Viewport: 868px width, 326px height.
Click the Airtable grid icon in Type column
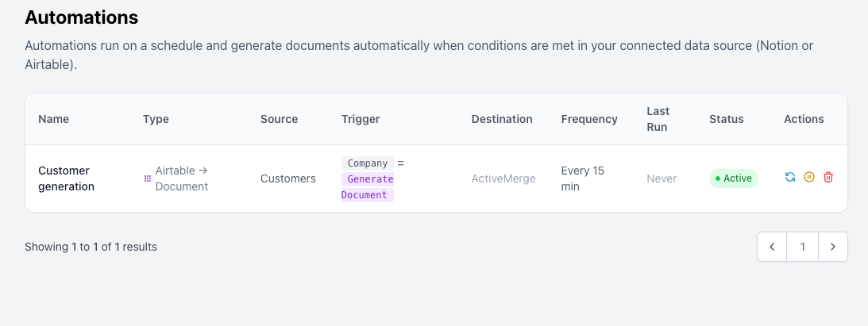(147, 178)
